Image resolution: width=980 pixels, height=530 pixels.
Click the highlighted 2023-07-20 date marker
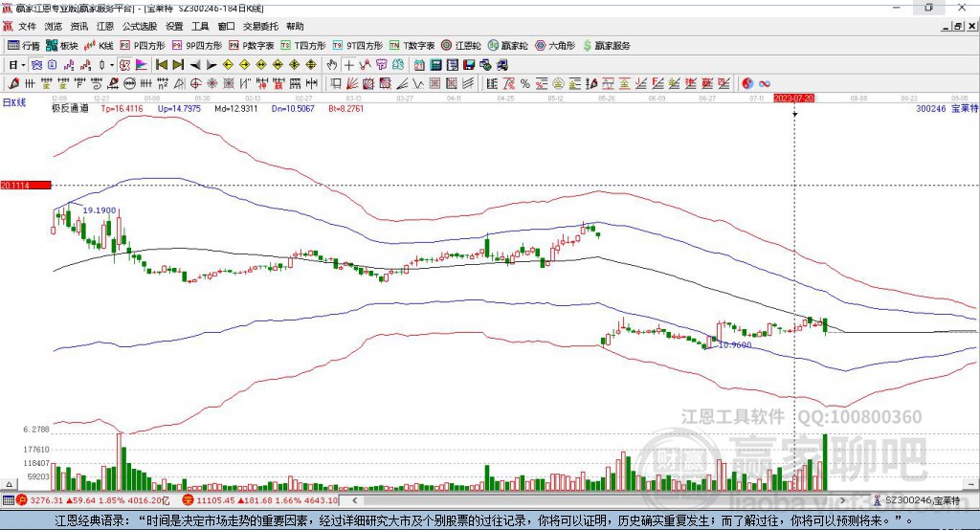click(x=794, y=99)
